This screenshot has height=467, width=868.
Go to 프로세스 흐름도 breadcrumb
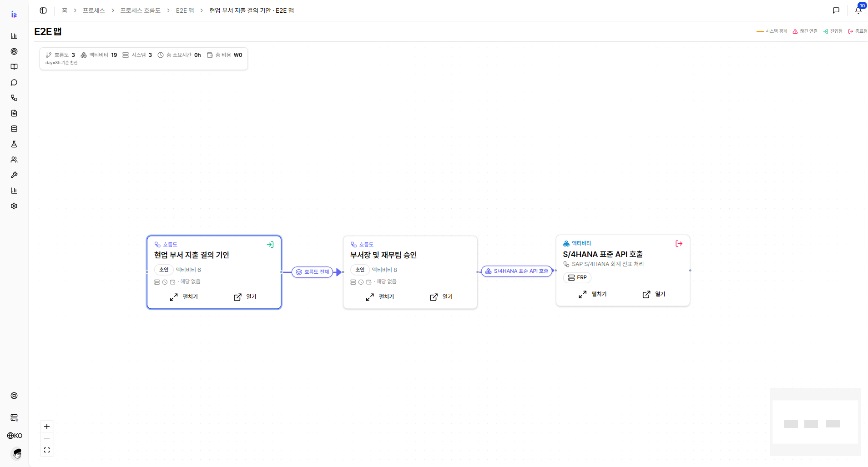coord(141,10)
